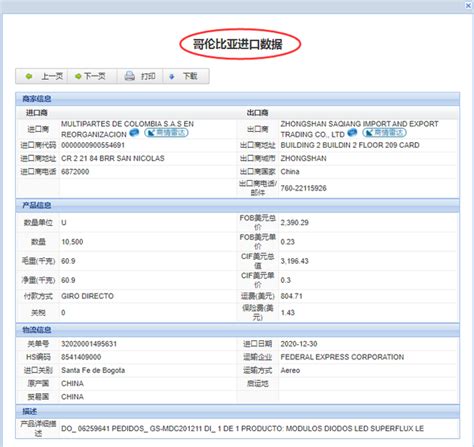
Task: Click the 出口商 column header
Action: click(x=257, y=113)
